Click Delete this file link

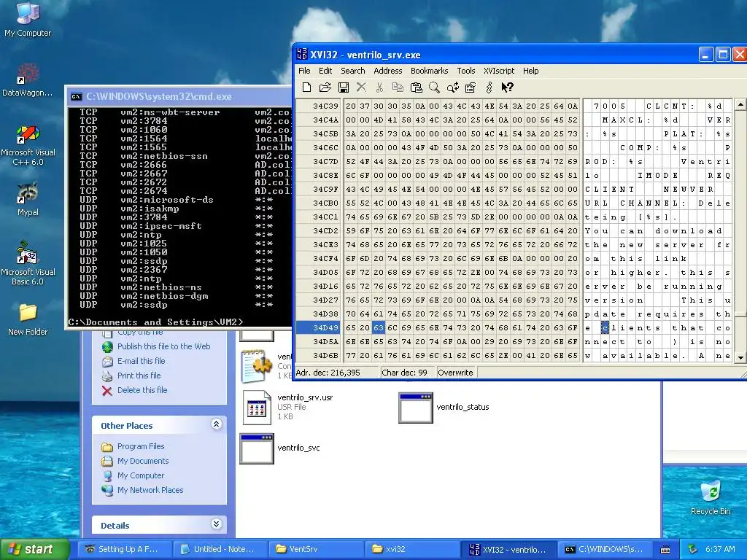click(x=142, y=390)
